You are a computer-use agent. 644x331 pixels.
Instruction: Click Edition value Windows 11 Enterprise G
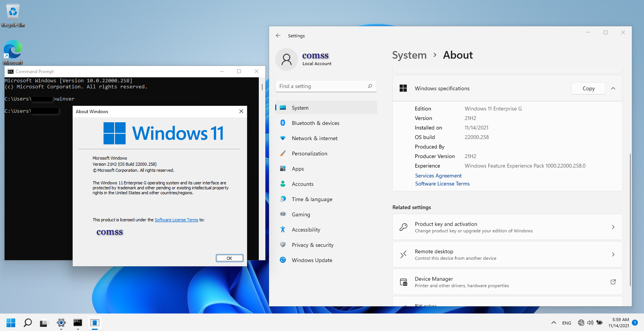(493, 109)
